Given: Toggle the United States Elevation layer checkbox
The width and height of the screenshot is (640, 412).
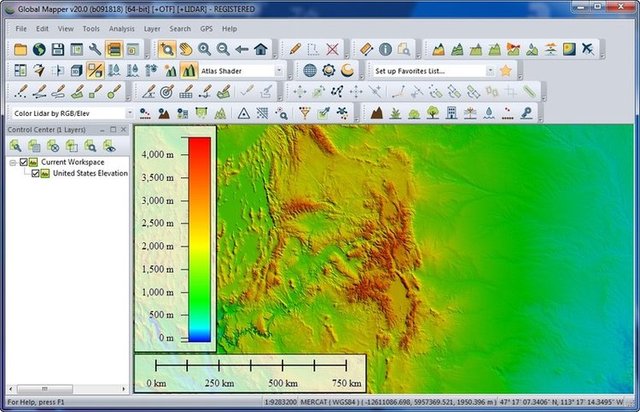Looking at the screenshot, I should tap(36, 173).
